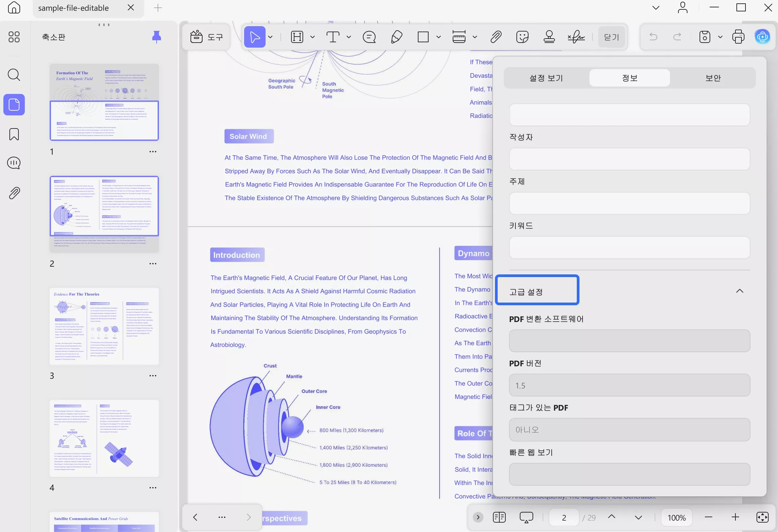Open the bookmarks sidebar panel
Viewport: 778px width, 532px height.
(x=14, y=134)
